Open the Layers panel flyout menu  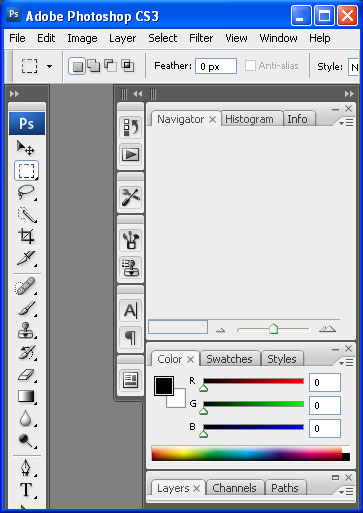coord(347,491)
